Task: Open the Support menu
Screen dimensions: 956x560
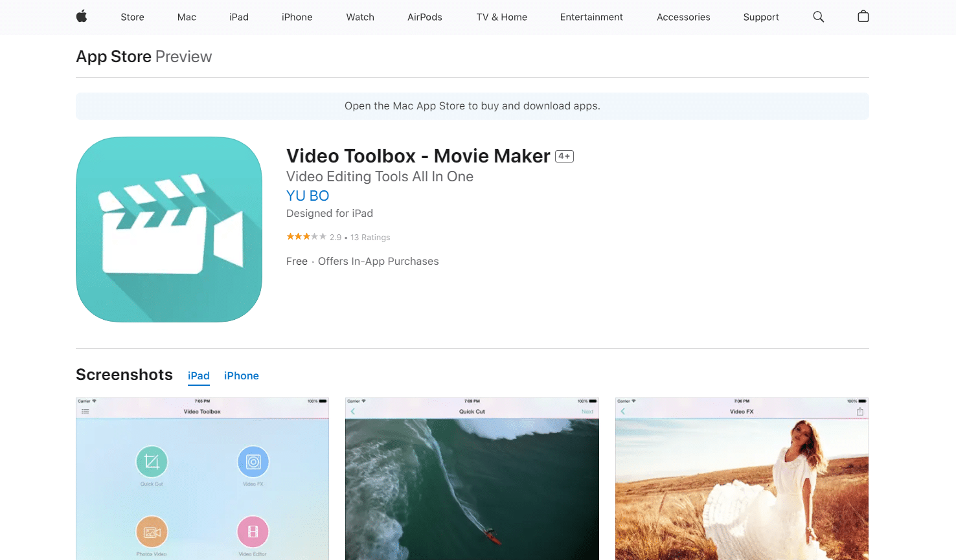Action: click(761, 17)
